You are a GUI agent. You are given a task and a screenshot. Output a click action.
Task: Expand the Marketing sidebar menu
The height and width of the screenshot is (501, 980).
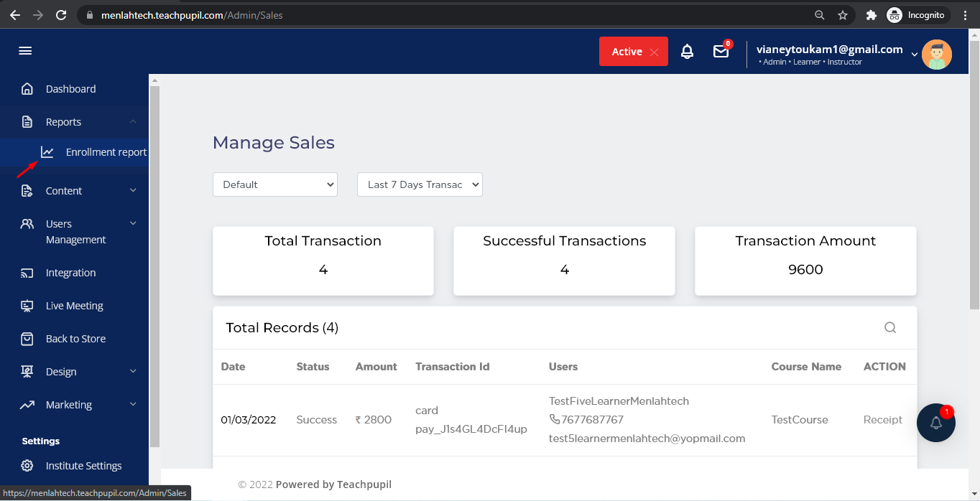(x=133, y=404)
